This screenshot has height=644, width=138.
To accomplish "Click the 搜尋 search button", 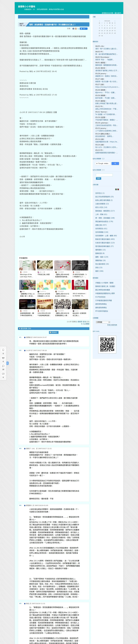I will pos(98,178).
